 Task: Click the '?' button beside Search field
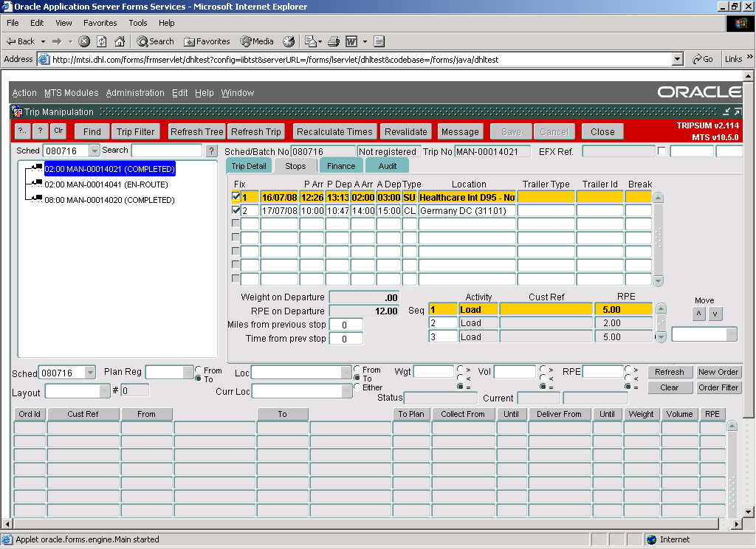(x=212, y=151)
